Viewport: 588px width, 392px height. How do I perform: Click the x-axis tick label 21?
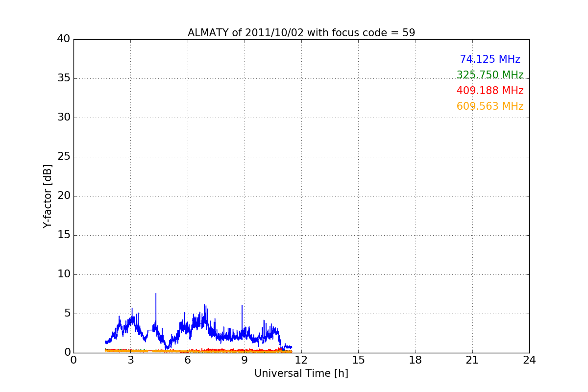[472, 360]
